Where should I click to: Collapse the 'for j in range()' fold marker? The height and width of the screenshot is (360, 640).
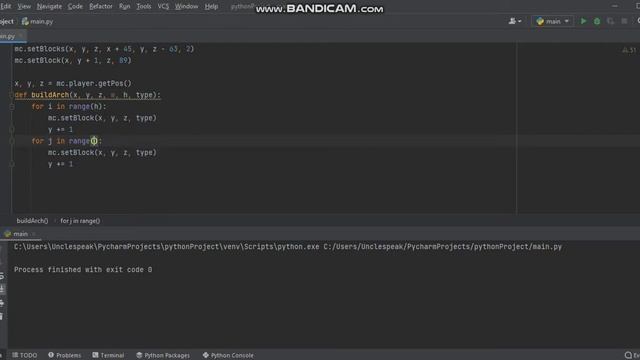[12, 141]
